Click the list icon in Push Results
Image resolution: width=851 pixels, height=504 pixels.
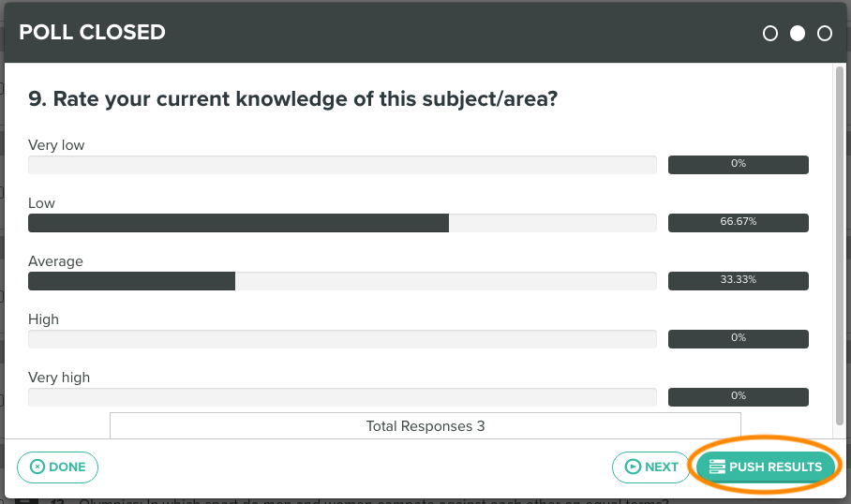pyautogui.click(x=717, y=467)
